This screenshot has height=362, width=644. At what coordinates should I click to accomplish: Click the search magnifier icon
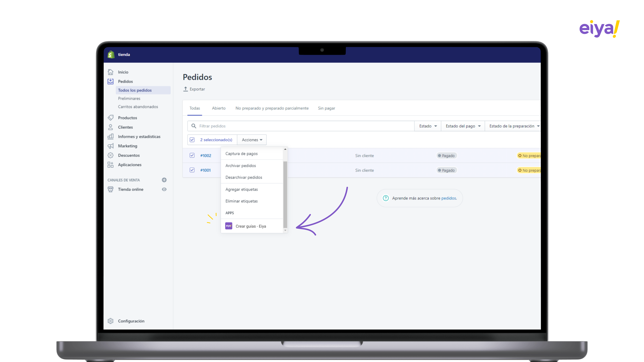(x=194, y=126)
